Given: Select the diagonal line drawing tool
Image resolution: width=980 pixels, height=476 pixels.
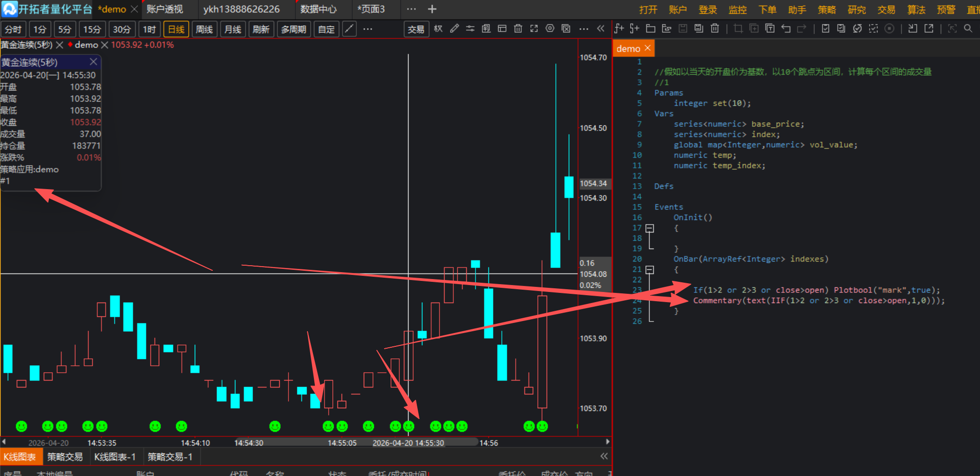Looking at the screenshot, I should (x=349, y=29).
